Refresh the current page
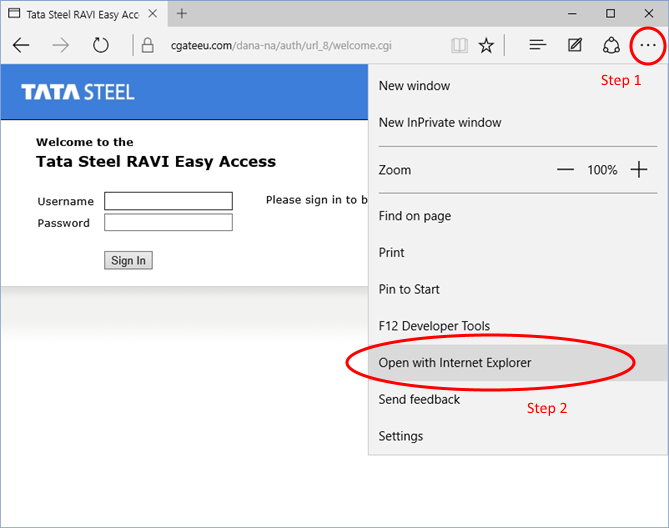 (x=101, y=45)
